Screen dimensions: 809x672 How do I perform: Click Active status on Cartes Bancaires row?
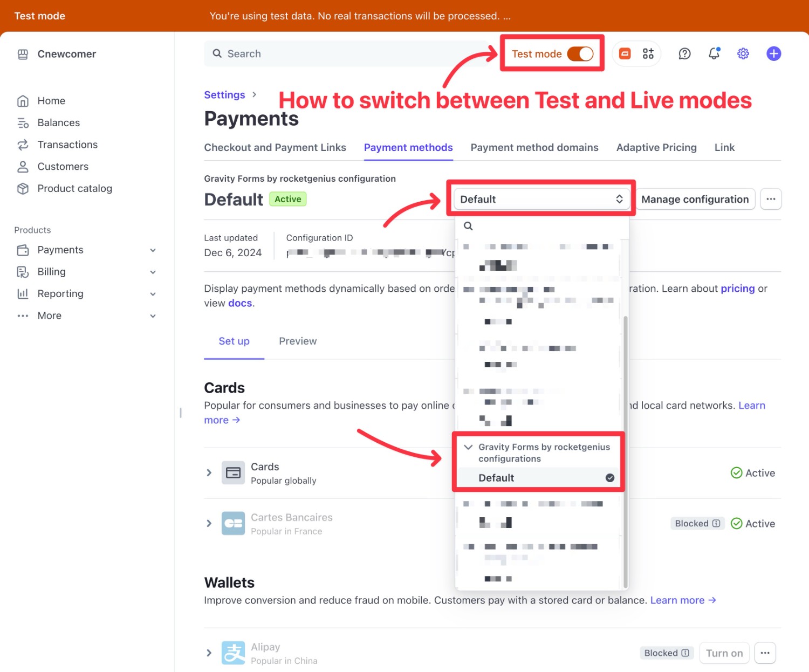click(x=753, y=524)
